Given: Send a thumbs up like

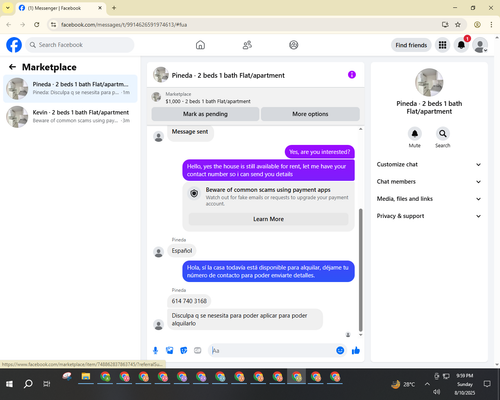Looking at the screenshot, I should 356,350.
